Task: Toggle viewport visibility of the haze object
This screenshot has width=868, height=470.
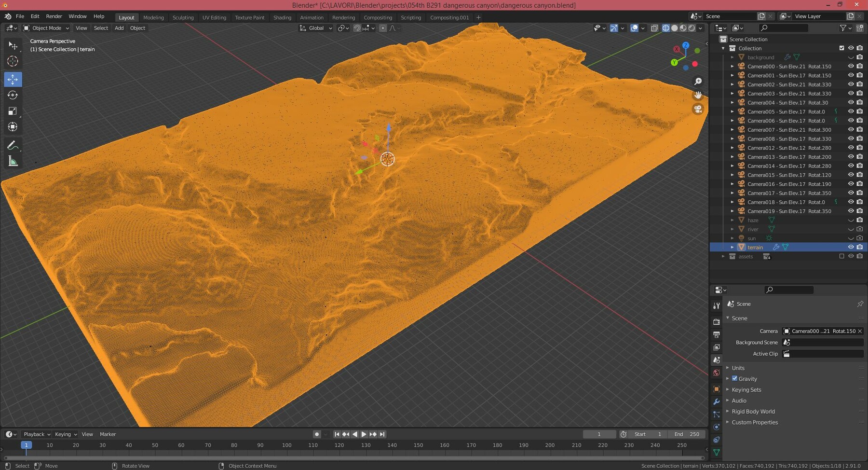Action: point(851,220)
